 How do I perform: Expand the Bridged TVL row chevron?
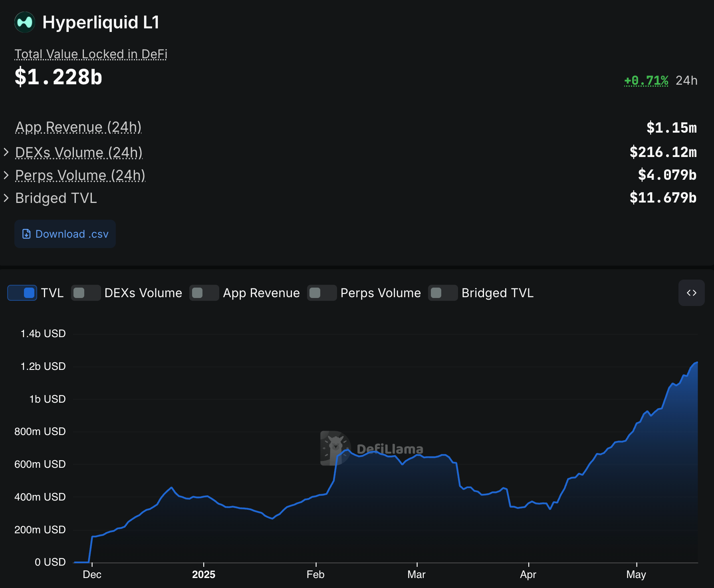6,198
